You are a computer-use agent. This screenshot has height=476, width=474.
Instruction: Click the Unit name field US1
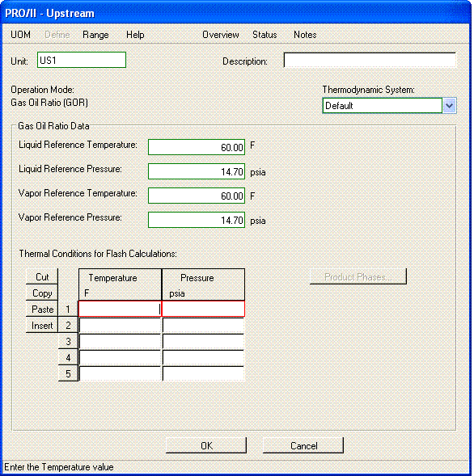[82, 60]
